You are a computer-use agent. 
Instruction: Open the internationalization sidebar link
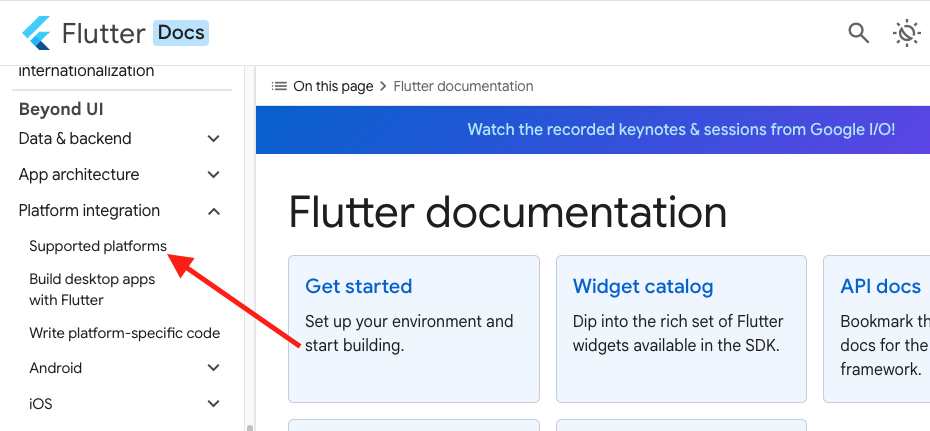coord(86,71)
